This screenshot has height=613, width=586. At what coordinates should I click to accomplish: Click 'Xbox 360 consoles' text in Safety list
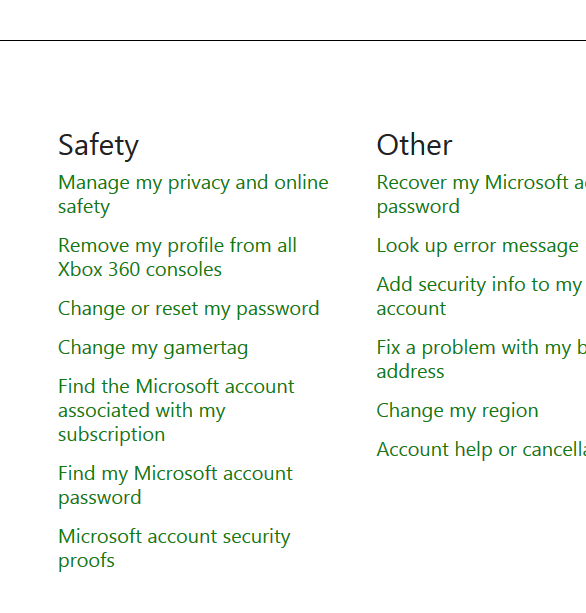(140, 269)
